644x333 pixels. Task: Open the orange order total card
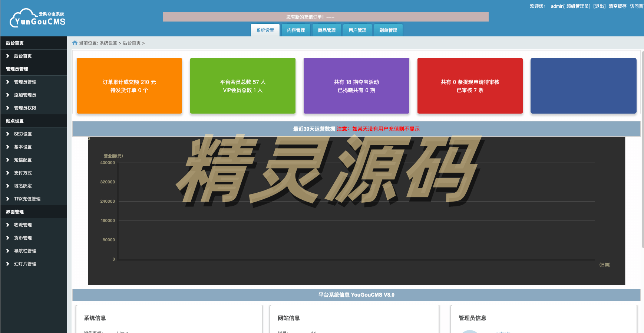point(129,86)
